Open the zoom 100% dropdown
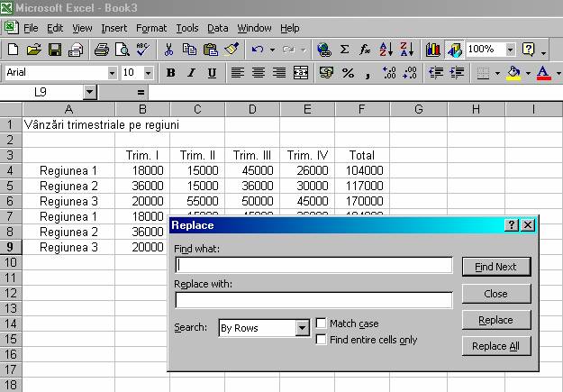Image resolution: width=563 pixels, height=392 pixels. 511,50
